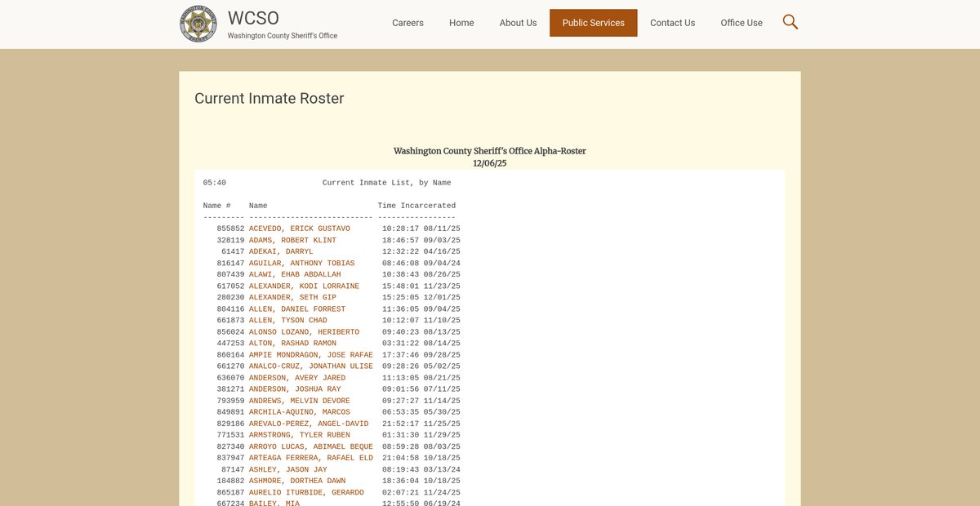Go to the Home menu item
980x506 pixels.
point(461,23)
